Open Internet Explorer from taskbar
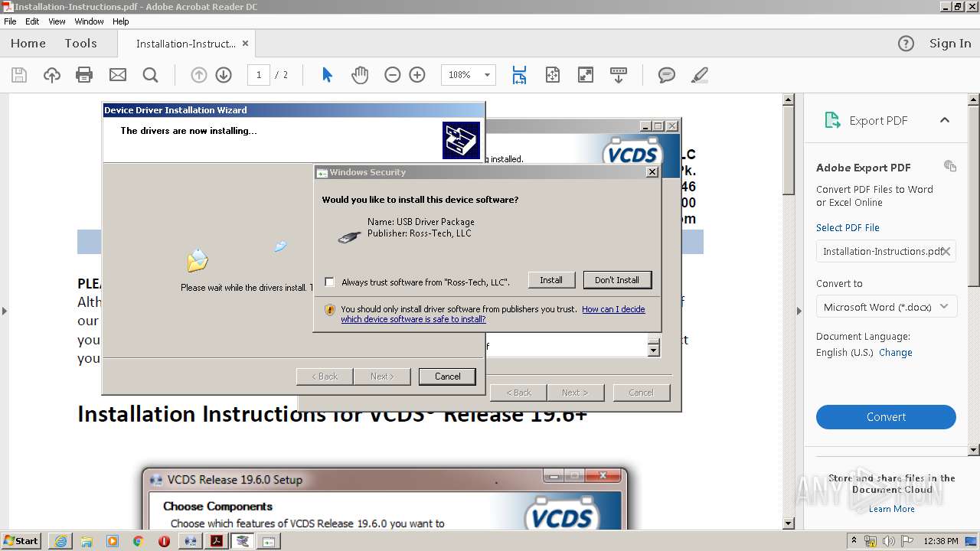 coord(60,541)
